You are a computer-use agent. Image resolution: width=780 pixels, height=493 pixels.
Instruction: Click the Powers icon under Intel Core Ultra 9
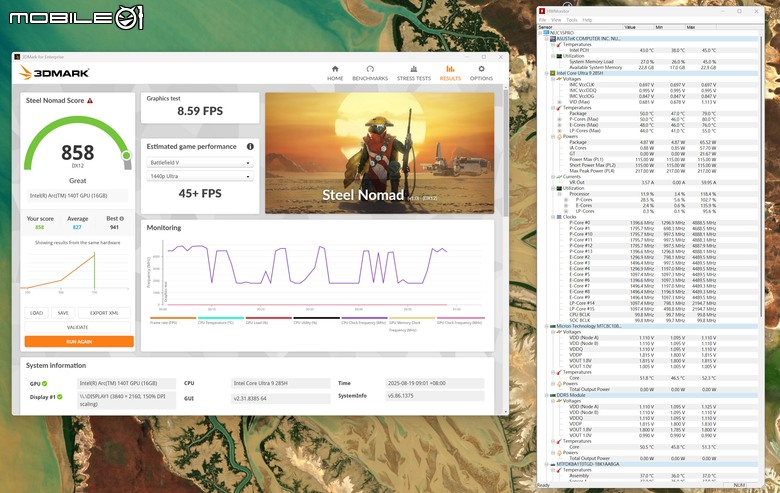coord(559,136)
